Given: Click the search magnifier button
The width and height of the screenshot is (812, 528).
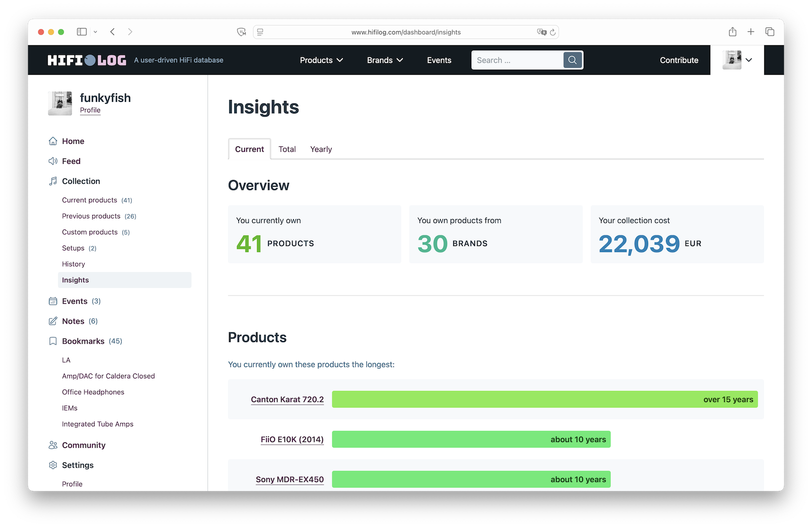Looking at the screenshot, I should 572,60.
